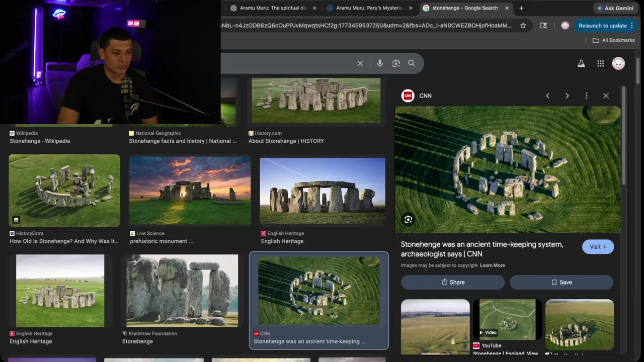The height and width of the screenshot is (362, 644).
Task: Search inside image with the Lens icon
Action: [x=408, y=219]
